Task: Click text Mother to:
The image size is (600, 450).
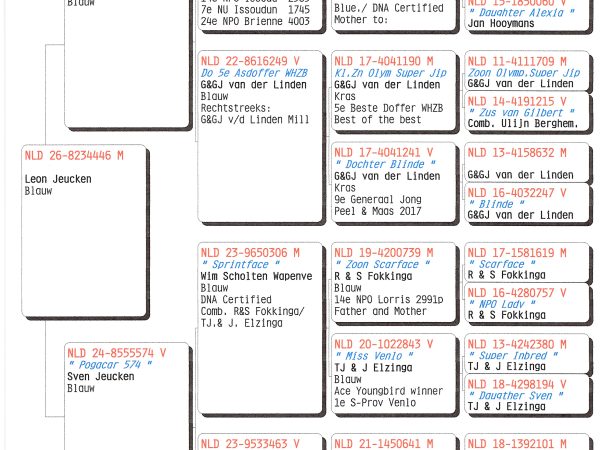Action: tap(361, 20)
